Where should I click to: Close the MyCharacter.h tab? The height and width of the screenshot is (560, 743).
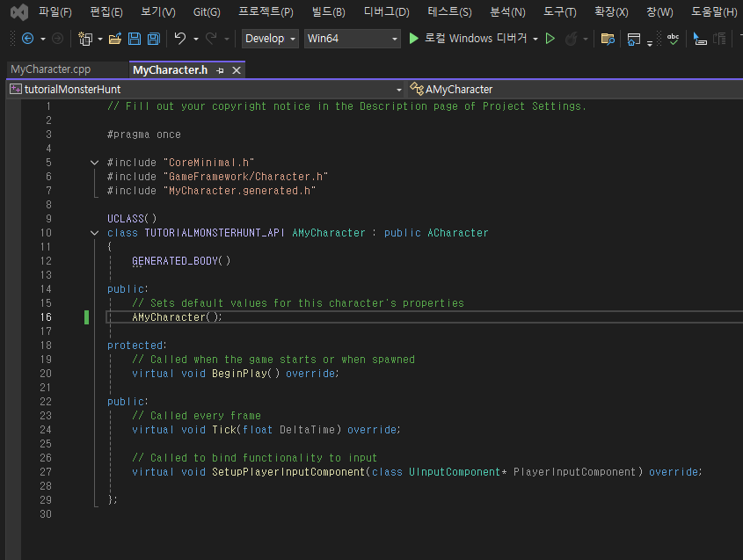tap(237, 70)
